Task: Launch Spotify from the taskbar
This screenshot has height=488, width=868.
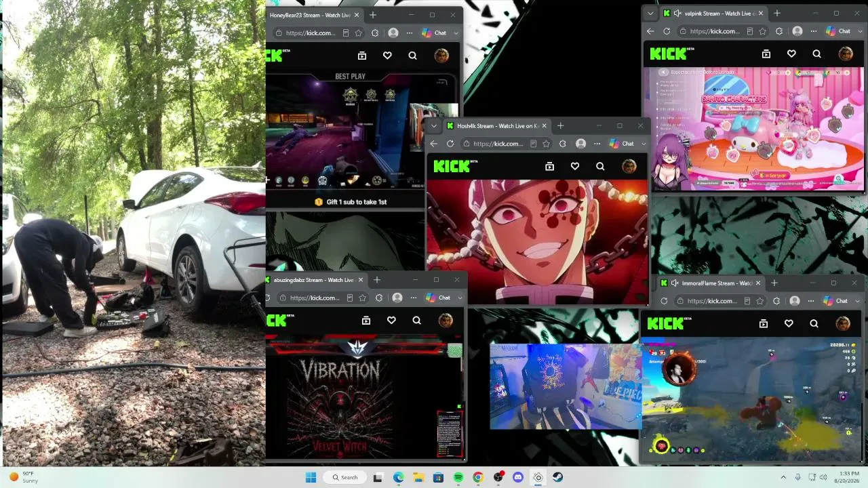Action: [458, 477]
